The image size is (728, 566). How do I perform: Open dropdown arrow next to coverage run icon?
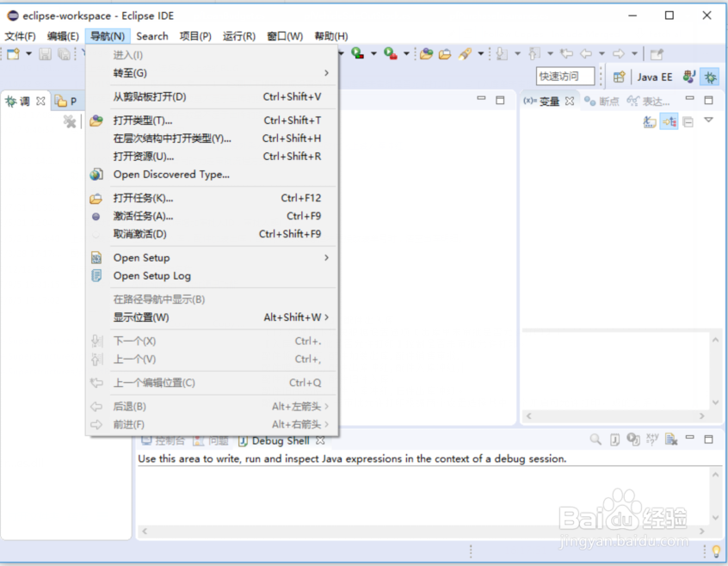click(x=373, y=54)
